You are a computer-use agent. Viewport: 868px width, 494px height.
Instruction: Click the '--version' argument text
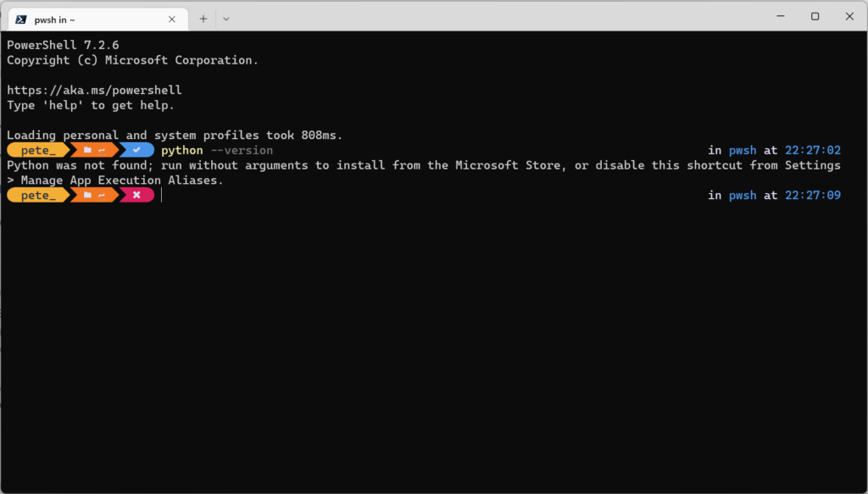tap(242, 151)
